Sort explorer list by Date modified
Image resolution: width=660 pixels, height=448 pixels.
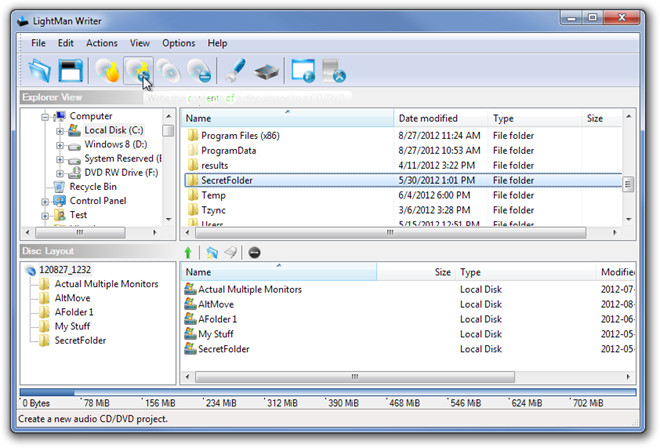tap(441, 118)
